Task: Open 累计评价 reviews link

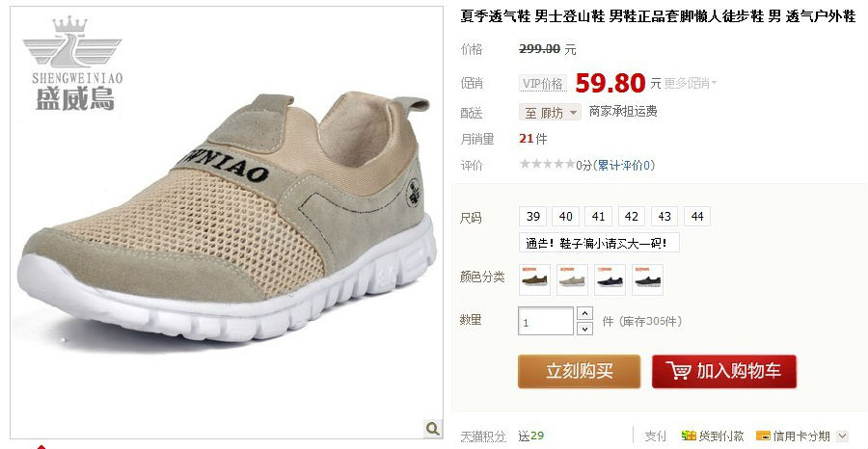Action: coord(624,165)
